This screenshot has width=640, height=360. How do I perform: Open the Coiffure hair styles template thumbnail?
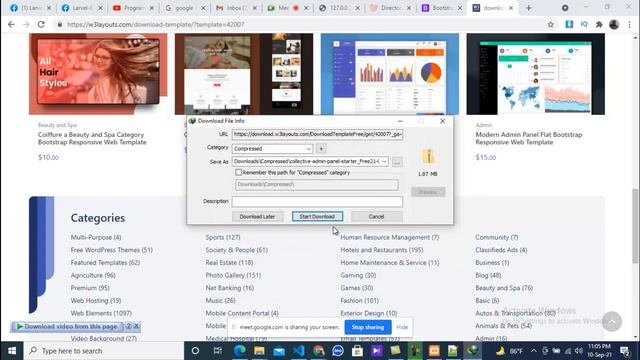click(98, 74)
